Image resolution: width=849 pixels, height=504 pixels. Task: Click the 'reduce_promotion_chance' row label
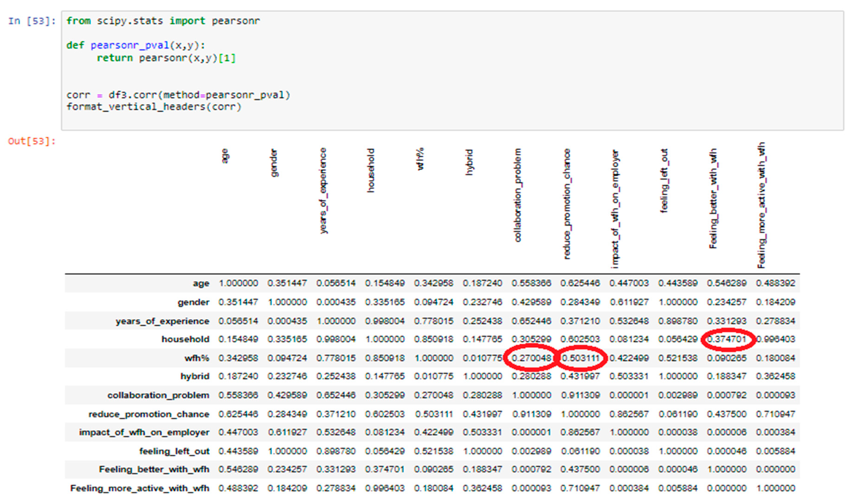point(149,414)
